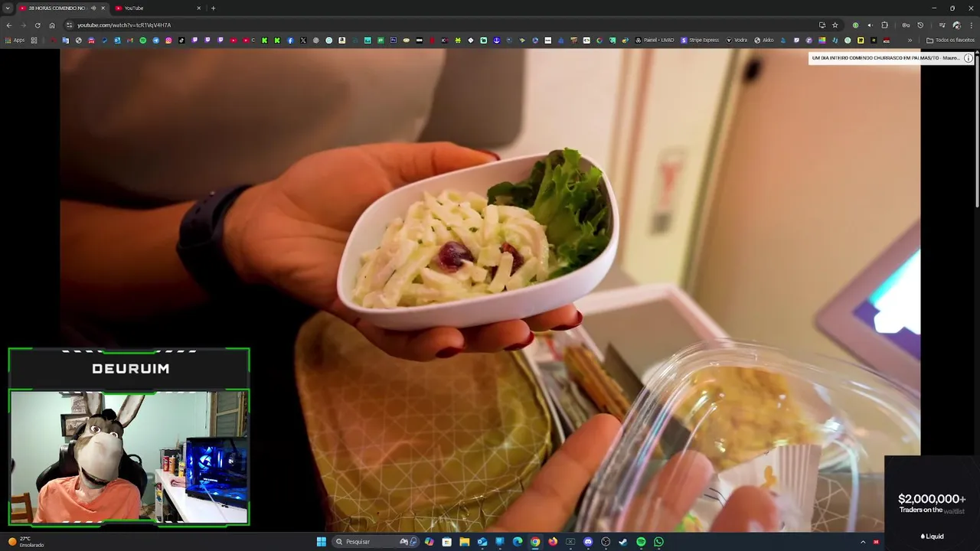Open the Facebook bookmark icon
Screen dimensions: 980x551
pyautogui.click(x=290, y=40)
